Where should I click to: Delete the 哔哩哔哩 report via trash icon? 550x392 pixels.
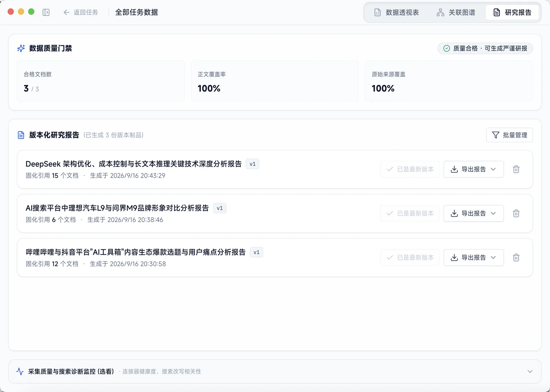pos(516,258)
